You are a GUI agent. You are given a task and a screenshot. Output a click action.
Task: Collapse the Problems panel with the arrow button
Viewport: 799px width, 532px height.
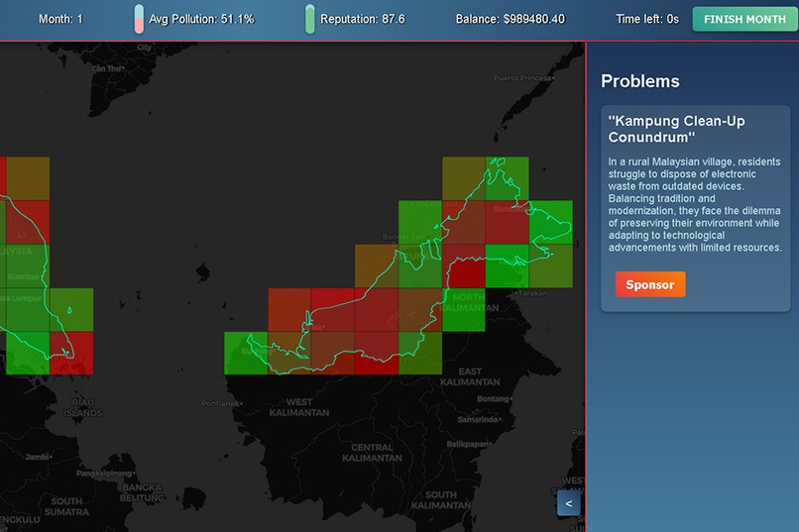pyautogui.click(x=569, y=503)
